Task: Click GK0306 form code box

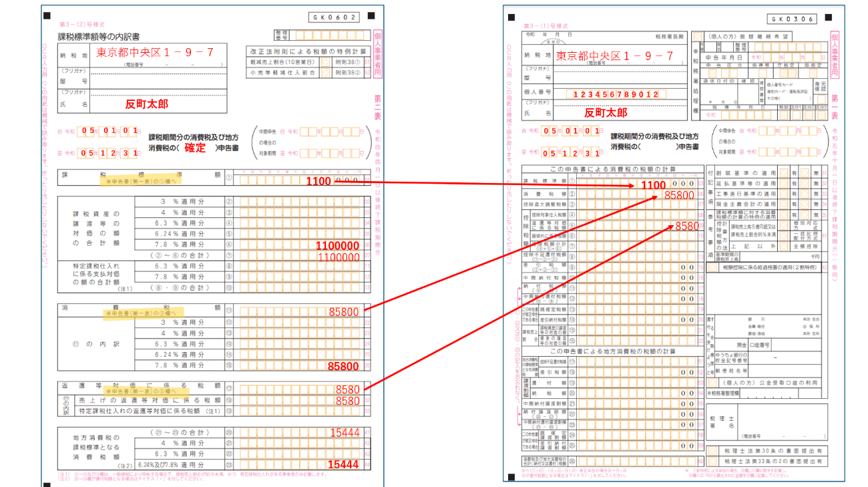Action: pos(792,19)
